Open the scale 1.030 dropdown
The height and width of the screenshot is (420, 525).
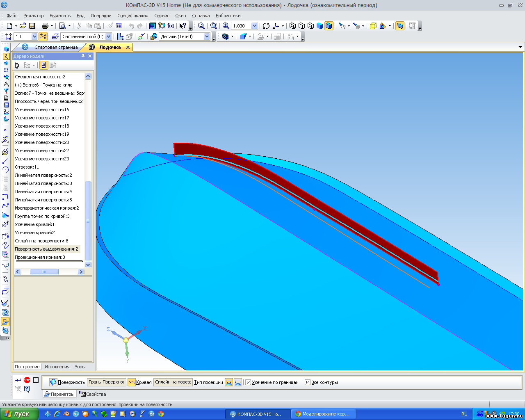pos(254,26)
